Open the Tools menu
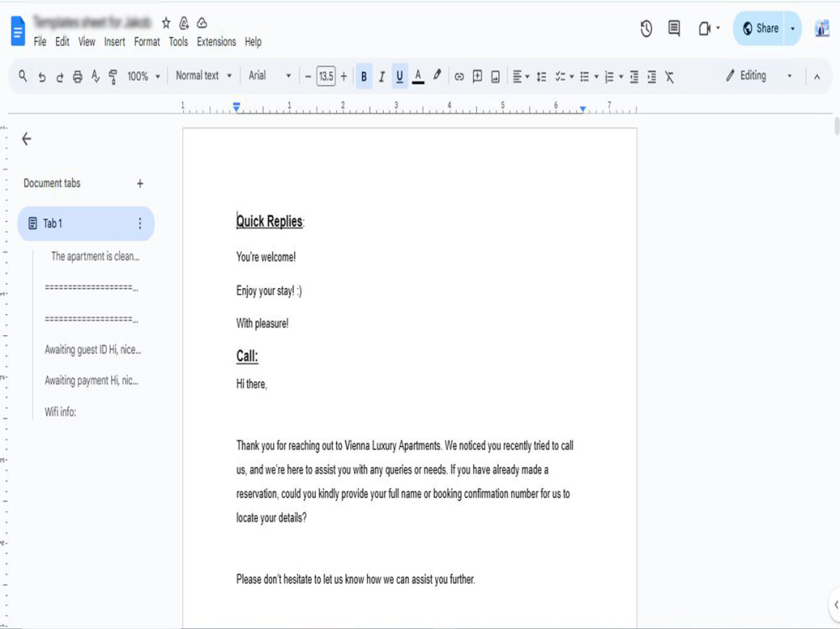Viewport: 840px width, 629px height. coord(178,42)
